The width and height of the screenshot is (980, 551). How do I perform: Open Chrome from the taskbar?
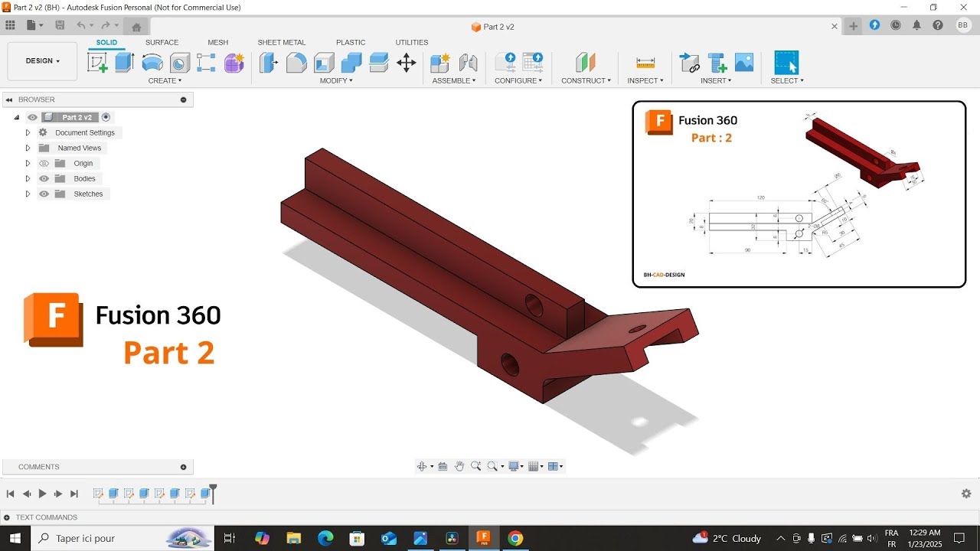(515, 538)
